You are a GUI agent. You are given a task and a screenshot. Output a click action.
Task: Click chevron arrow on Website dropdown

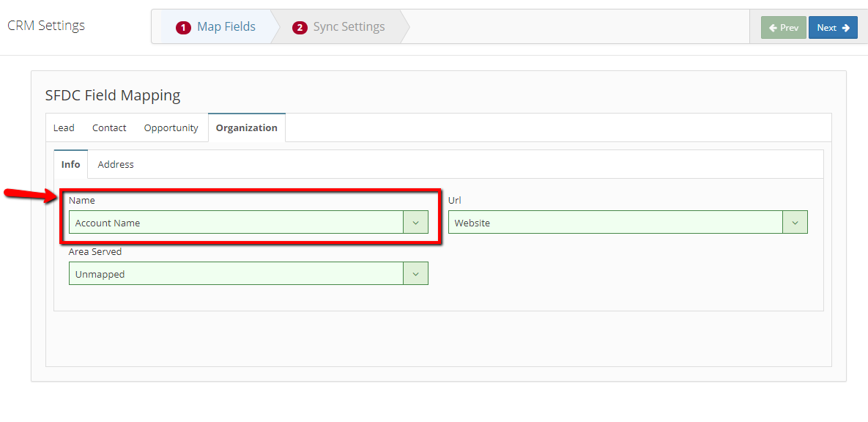[x=795, y=222]
